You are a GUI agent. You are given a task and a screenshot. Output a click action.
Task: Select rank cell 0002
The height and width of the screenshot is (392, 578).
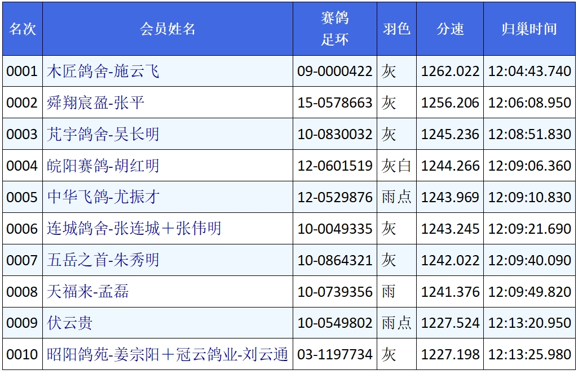pyautogui.click(x=22, y=103)
